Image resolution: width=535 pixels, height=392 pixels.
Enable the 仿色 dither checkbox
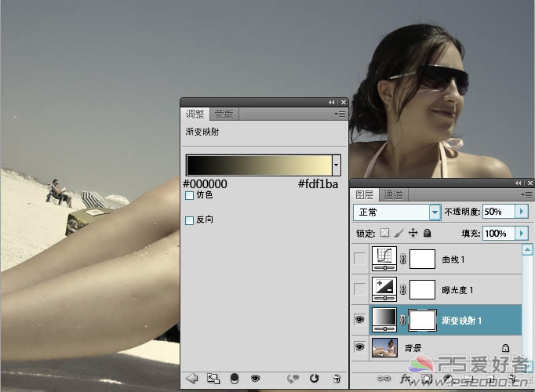coord(189,195)
